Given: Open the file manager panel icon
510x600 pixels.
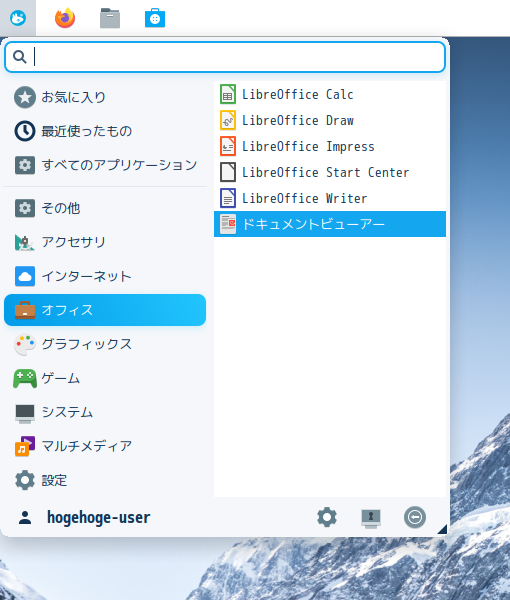Looking at the screenshot, I should point(110,18).
